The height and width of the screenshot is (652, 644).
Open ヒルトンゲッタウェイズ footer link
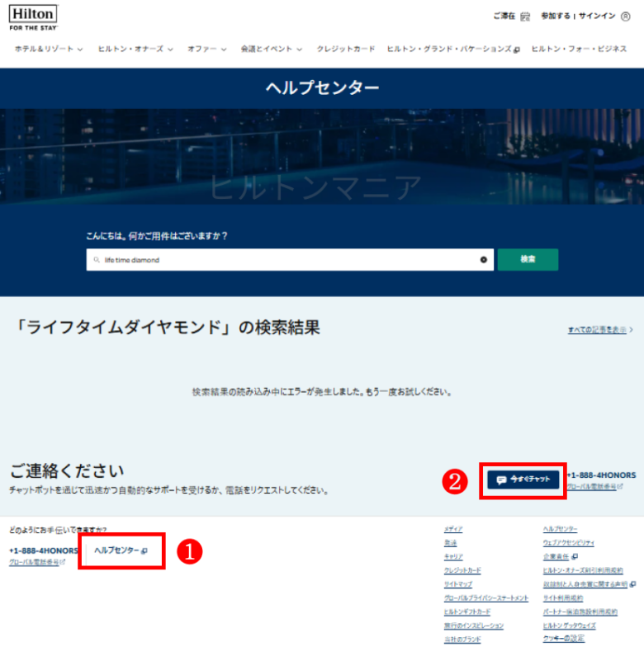coord(569,626)
